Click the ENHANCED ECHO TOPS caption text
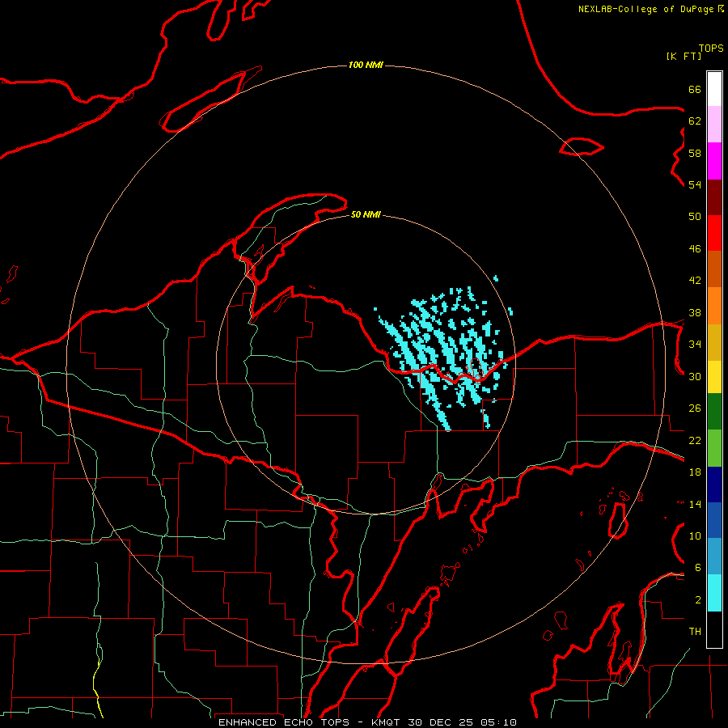The width and height of the screenshot is (728, 728). point(284,722)
